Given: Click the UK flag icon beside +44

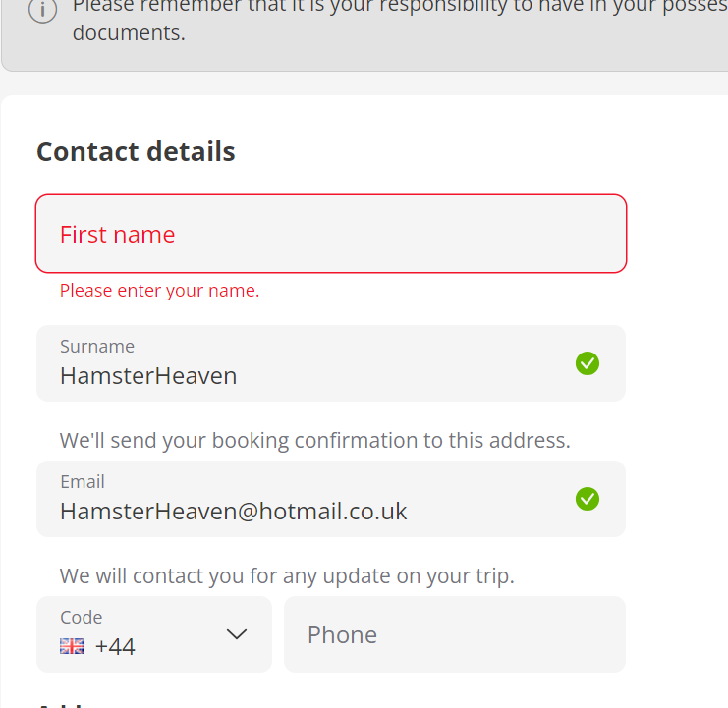Looking at the screenshot, I should coord(72,646).
